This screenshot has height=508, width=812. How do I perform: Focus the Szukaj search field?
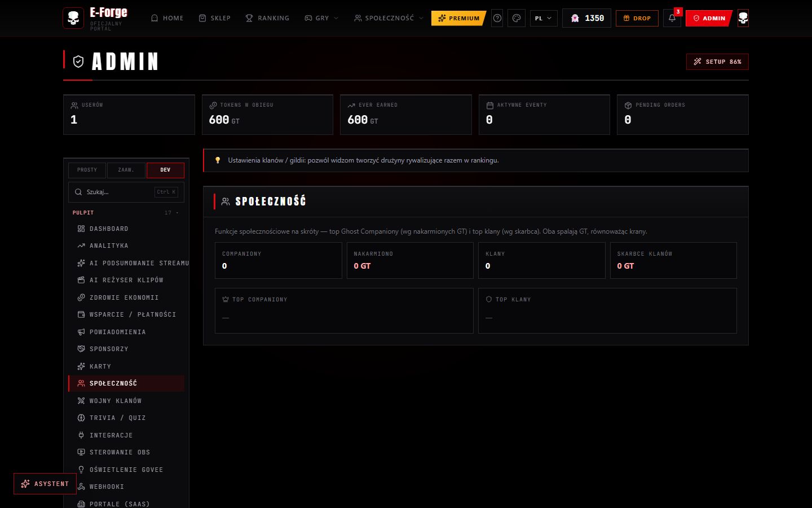point(126,192)
